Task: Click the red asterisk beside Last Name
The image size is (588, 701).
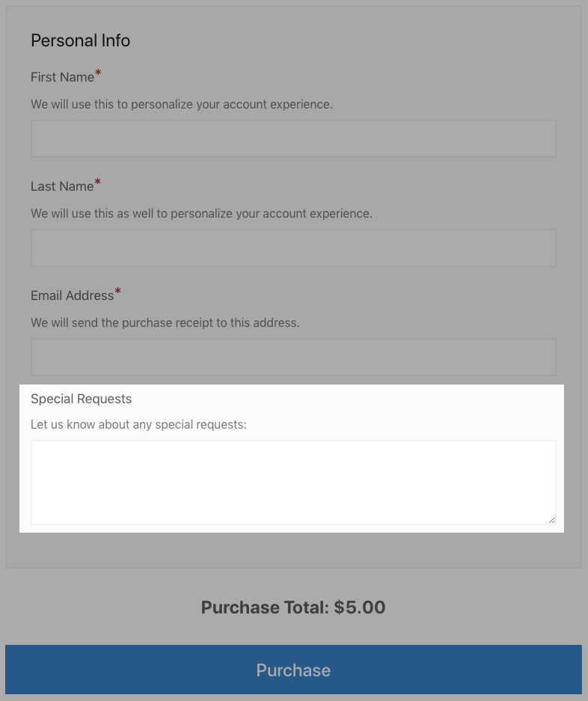Action: (x=97, y=183)
